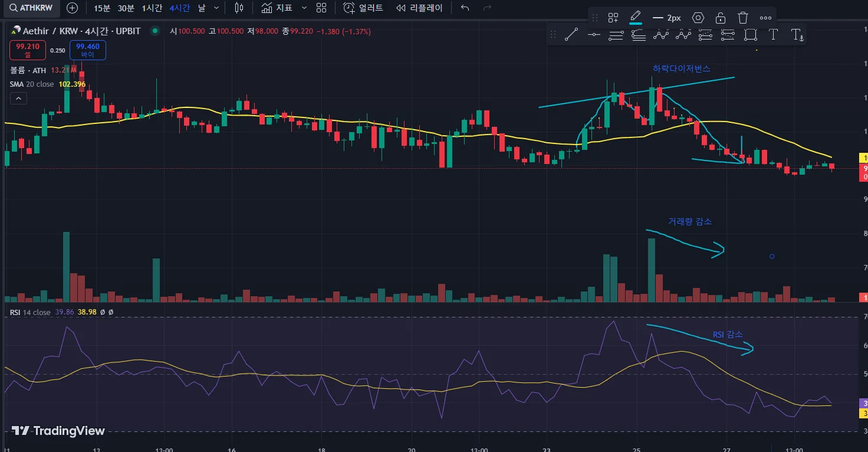Image resolution: width=868 pixels, height=452 pixels.
Task: Click the RSI average value 38.98
Action: pyautogui.click(x=87, y=312)
